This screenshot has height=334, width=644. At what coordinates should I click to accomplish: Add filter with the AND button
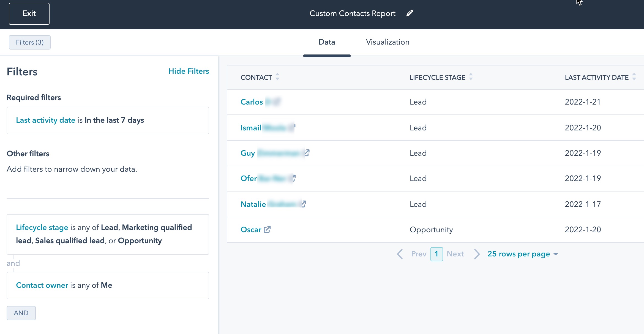(x=21, y=313)
